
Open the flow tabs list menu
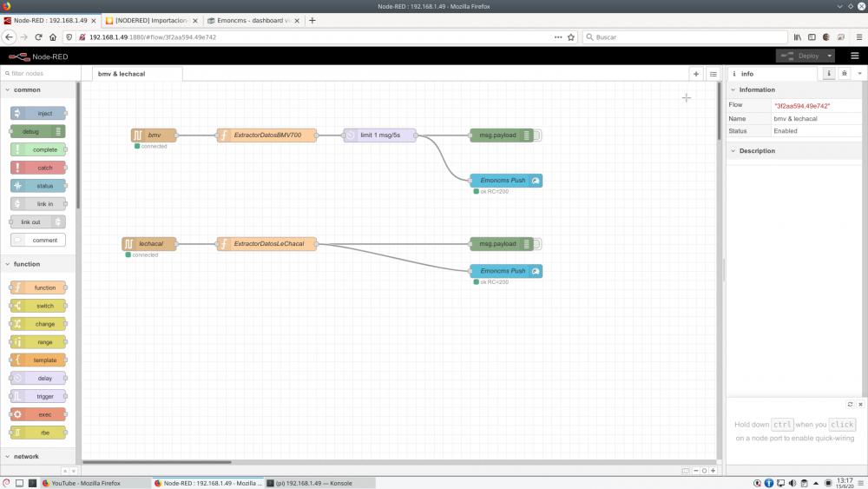click(713, 74)
